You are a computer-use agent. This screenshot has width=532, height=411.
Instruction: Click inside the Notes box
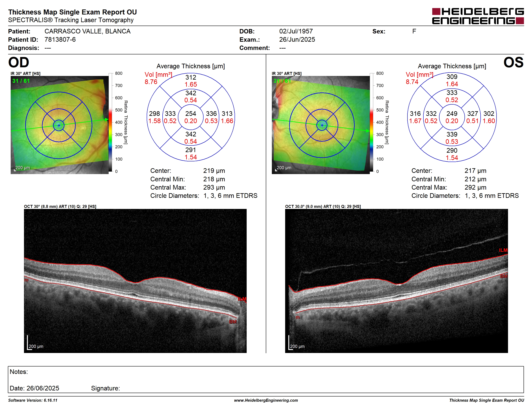pyautogui.click(x=266, y=379)
